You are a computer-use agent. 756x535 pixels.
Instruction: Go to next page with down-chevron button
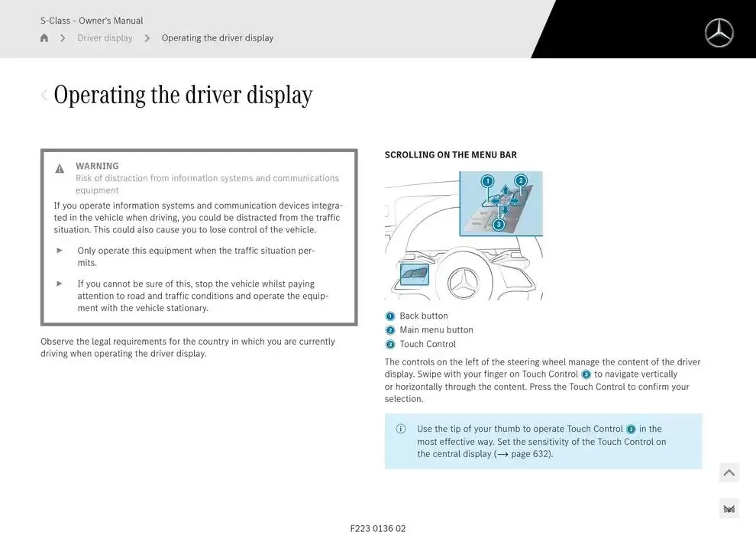point(729,509)
